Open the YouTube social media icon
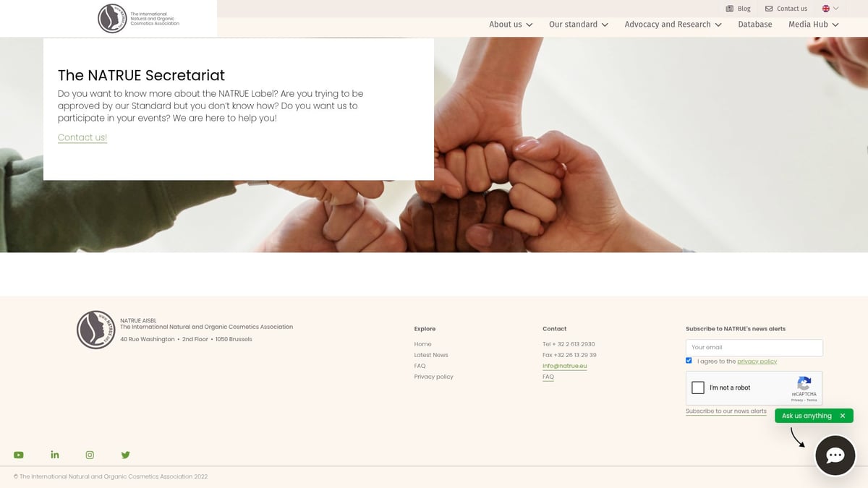The image size is (868, 488). click(x=19, y=455)
